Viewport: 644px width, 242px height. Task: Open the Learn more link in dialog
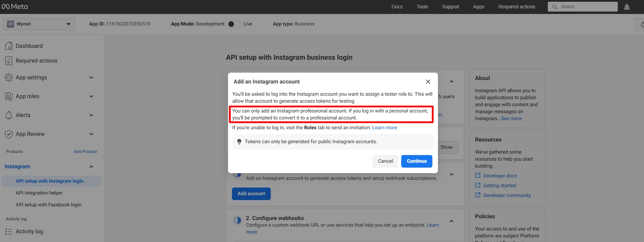click(x=384, y=128)
